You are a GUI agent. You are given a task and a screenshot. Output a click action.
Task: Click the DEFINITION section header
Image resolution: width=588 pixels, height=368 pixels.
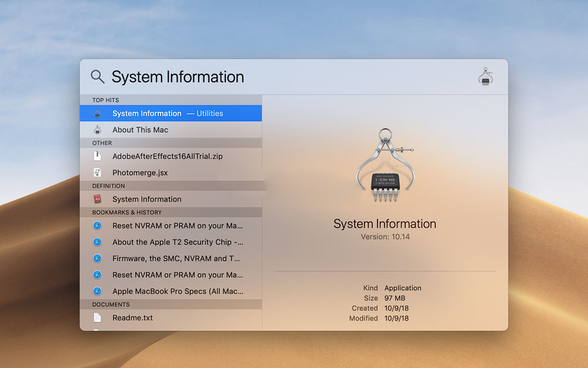[x=109, y=186]
